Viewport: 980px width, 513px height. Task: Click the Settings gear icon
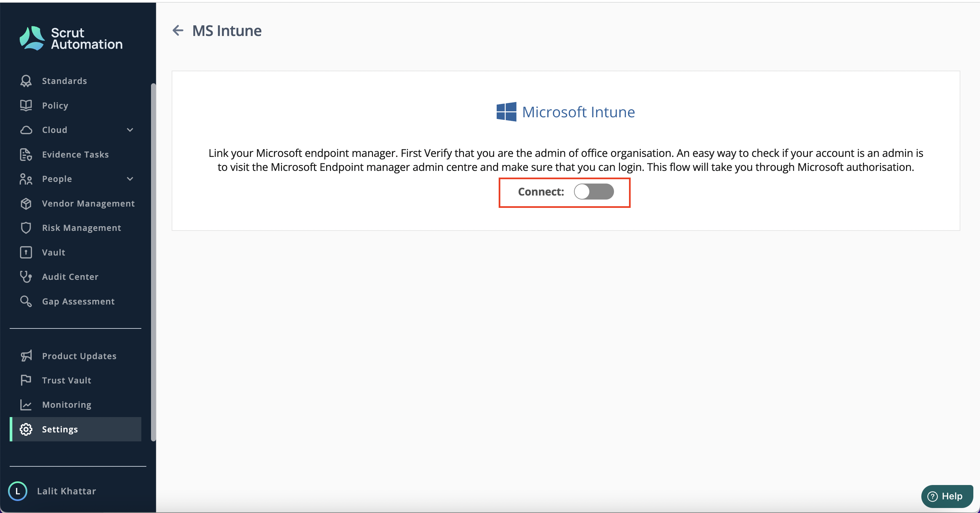click(x=26, y=429)
